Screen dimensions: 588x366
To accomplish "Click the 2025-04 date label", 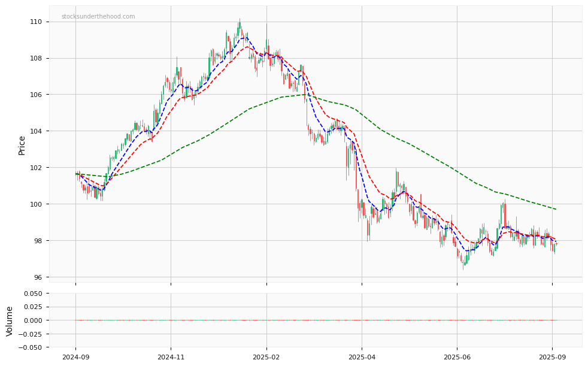I will (362, 357).
